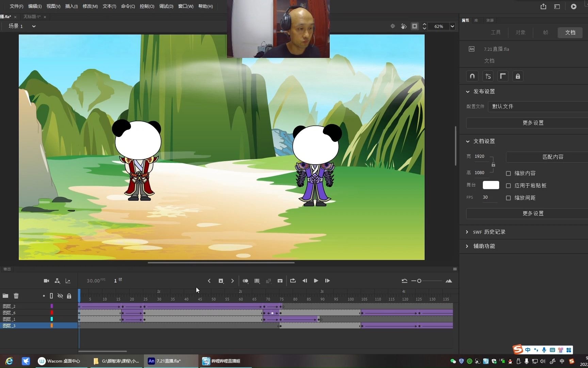Switch to the 对象 properties tab
Viewport: 588px width, 368px height.
pos(520,32)
